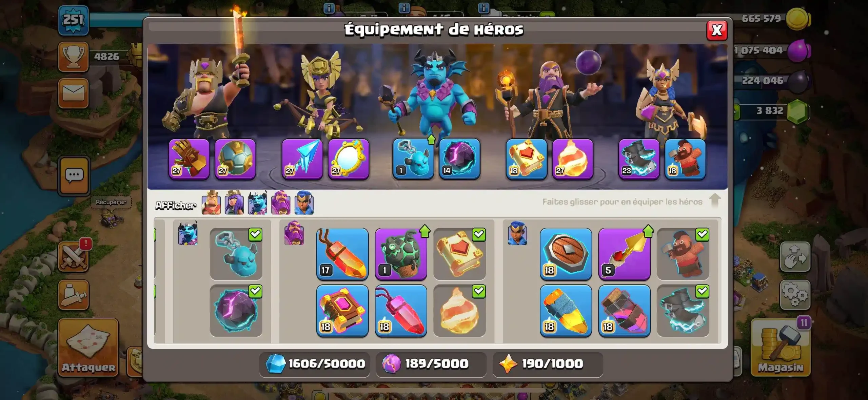Filter equipment by Grand Warden
This screenshot has width=868, height=400.
281,203
